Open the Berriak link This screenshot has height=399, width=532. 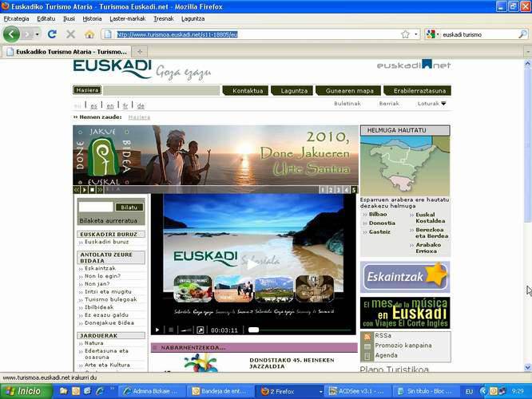click(x=389, y=104)
